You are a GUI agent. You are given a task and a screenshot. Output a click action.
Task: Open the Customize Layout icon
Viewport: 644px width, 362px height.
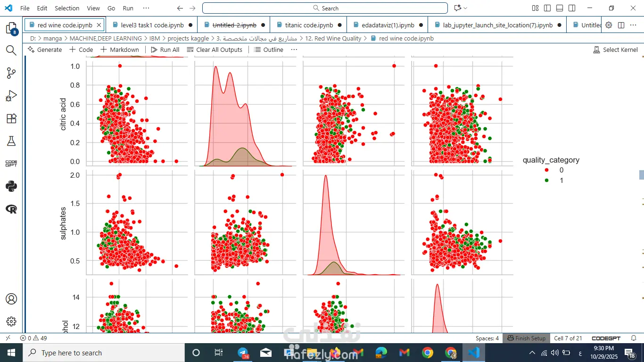pos(535,8)
